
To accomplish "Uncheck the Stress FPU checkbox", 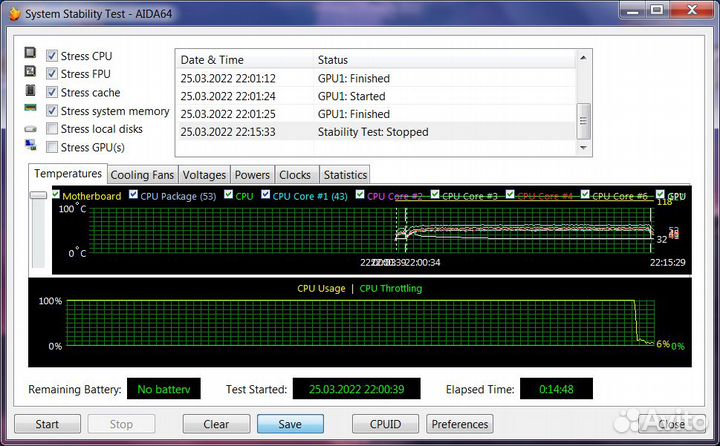I will [x=52, y=74].
